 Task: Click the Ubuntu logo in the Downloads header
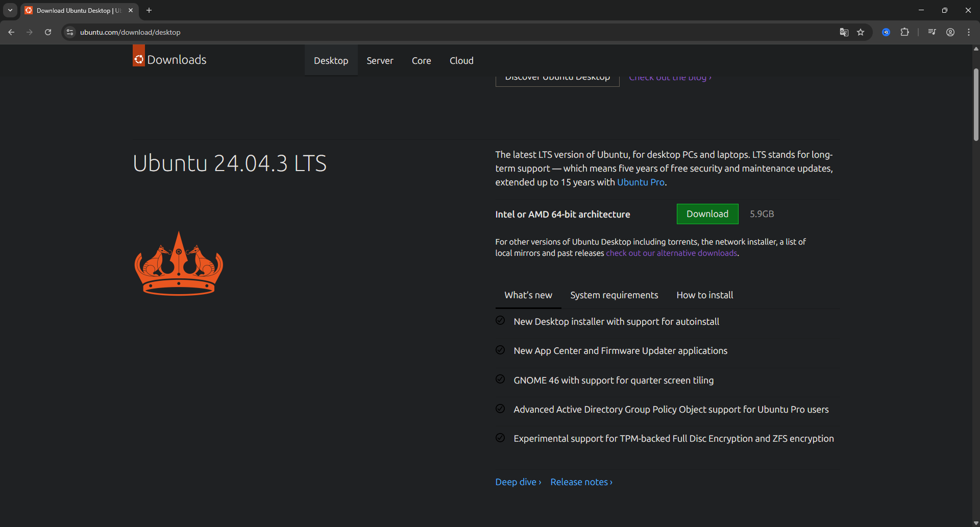pyautogui.click(x=138, y=57)
